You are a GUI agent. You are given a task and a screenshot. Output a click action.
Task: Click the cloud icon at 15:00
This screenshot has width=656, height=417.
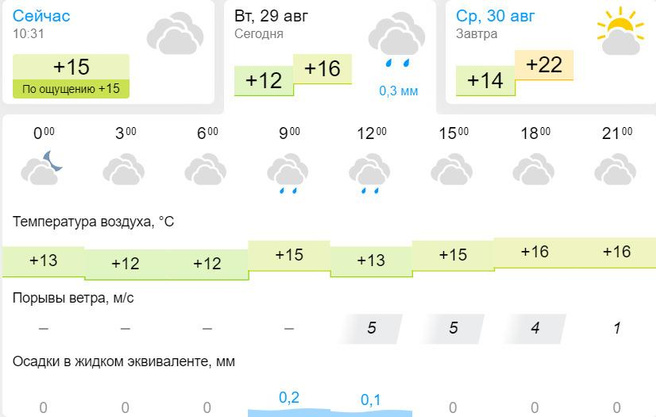[x=451, y=169]
